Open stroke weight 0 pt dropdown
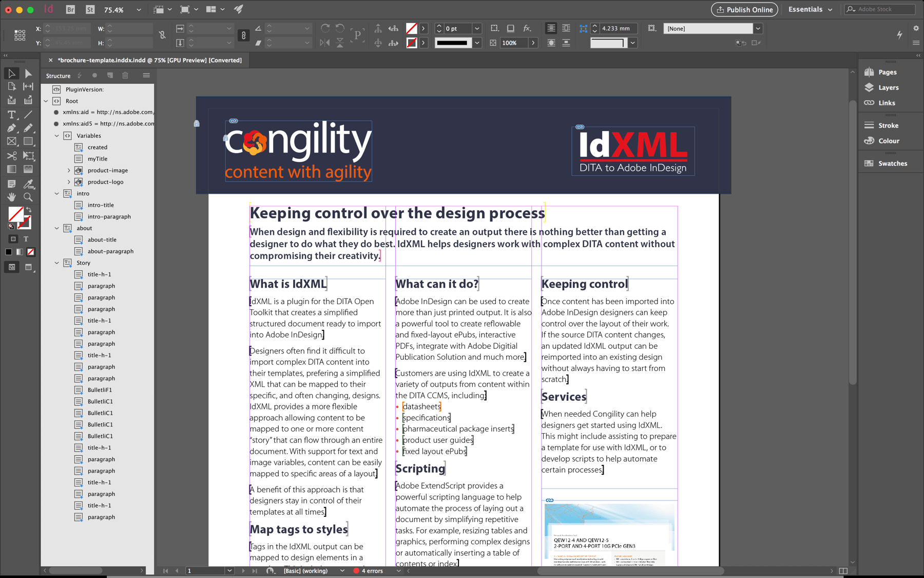 pos(477,29)
